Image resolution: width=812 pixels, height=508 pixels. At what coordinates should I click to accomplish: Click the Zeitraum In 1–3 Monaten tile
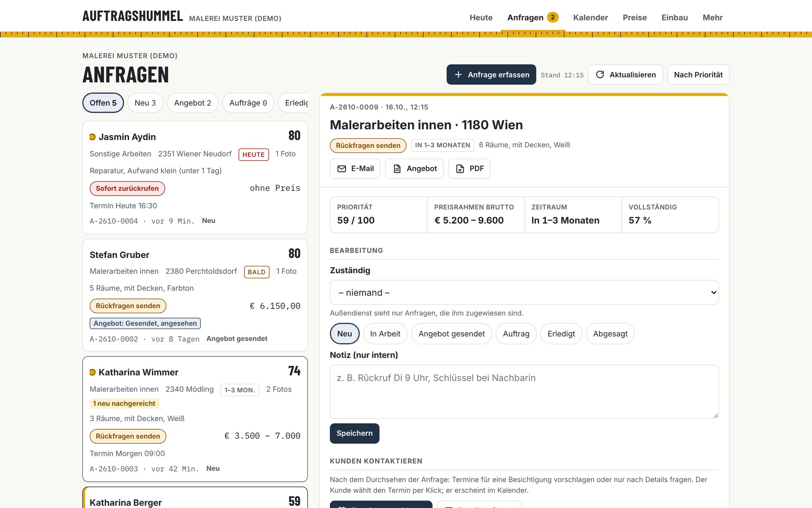coord(573,215)
